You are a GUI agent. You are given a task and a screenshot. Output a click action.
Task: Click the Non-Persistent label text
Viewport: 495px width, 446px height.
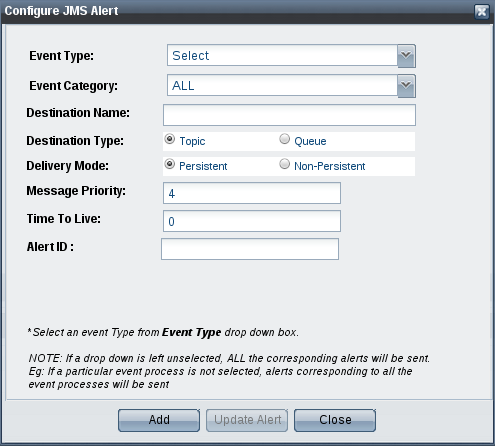pyautogui.click(x=329, y=166)
